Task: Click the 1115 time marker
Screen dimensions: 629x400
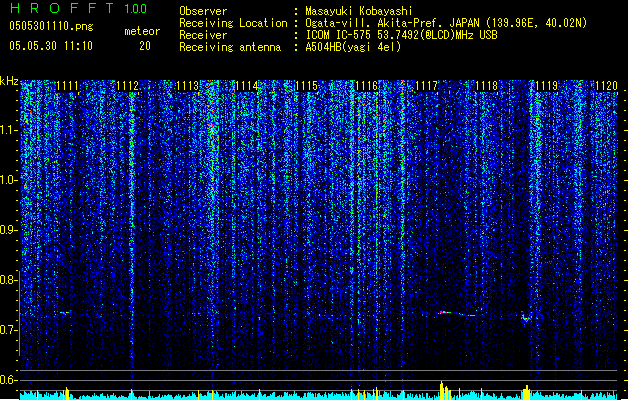Action: 306,86
